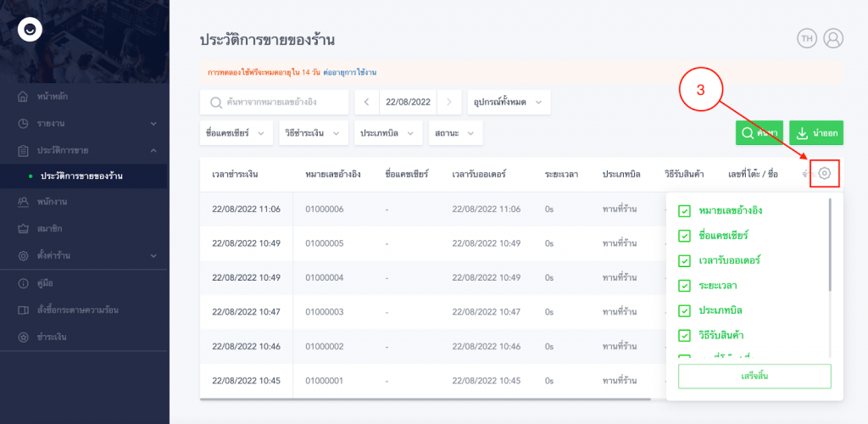
Task: Toggle the ชื่อแคชเชียร์ column checkbox
Action: (684, 235)
